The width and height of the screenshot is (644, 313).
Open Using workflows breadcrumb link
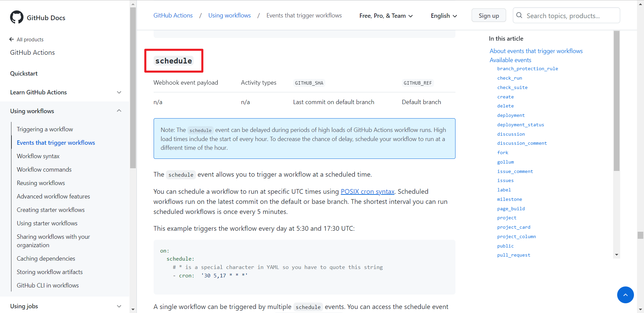point(229,15)
